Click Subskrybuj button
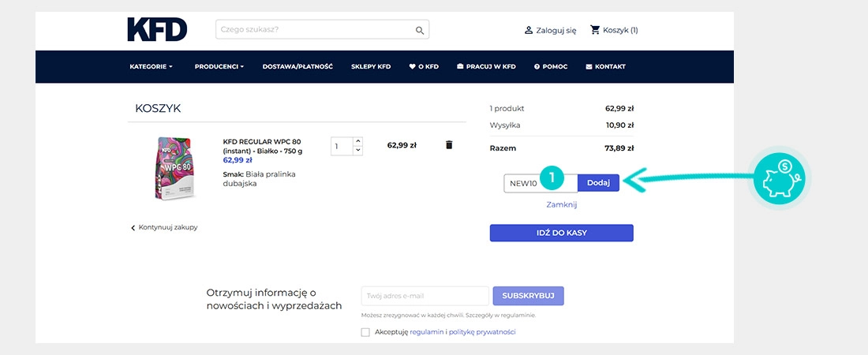Image resolution: width=868 pixels, height=355 pixels. pyautogui.click(x=528, y=296)
